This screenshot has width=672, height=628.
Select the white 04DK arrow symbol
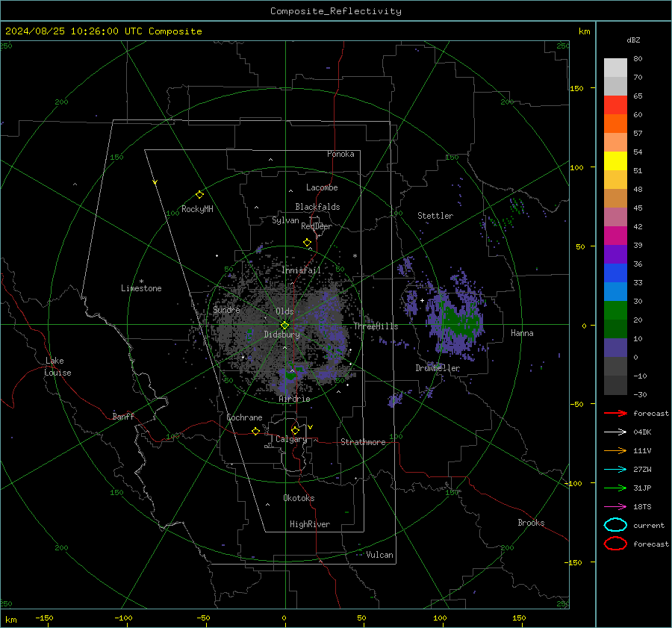(615, 432)
